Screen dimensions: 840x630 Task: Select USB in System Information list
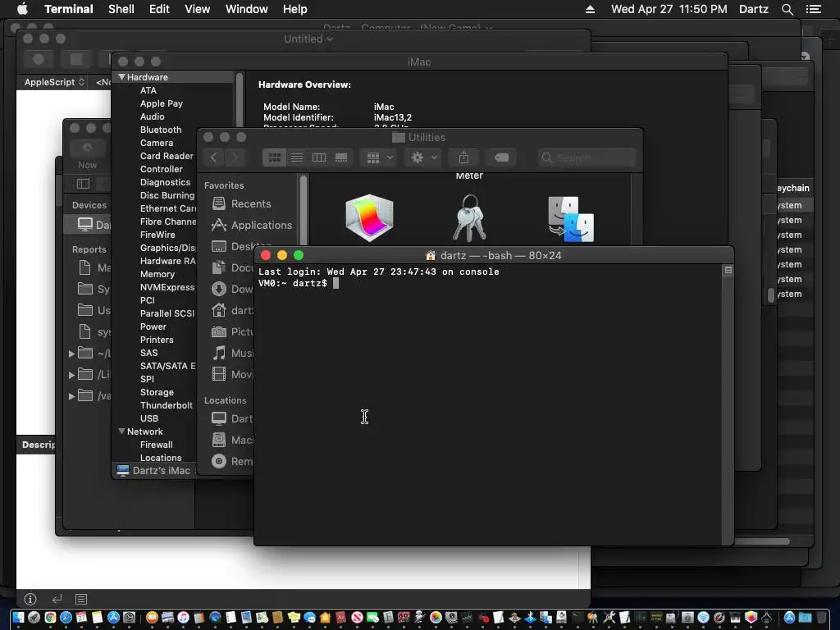(x=149, y=418)
